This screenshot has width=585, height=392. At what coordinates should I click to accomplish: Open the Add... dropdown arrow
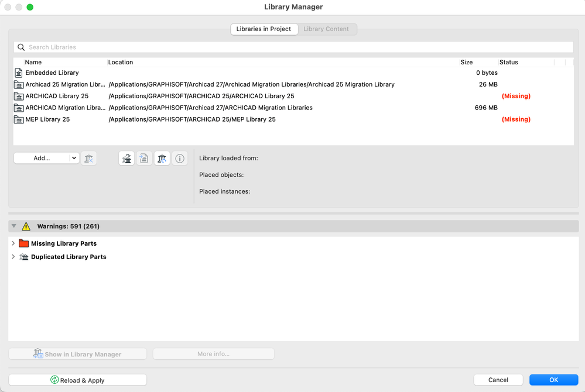click(74, 158)
